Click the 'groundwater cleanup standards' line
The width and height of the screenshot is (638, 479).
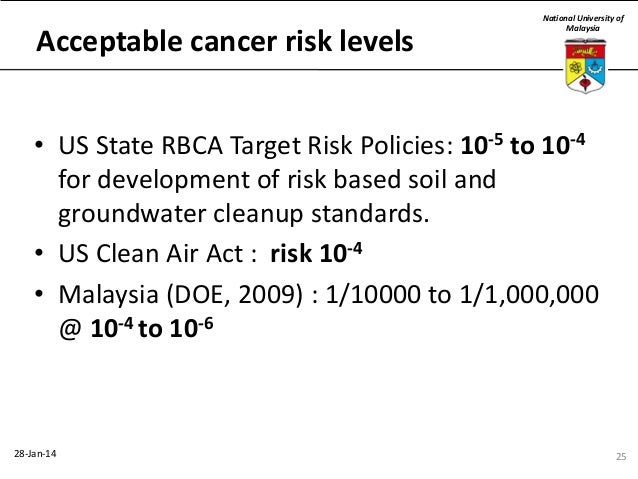[244, 214]
